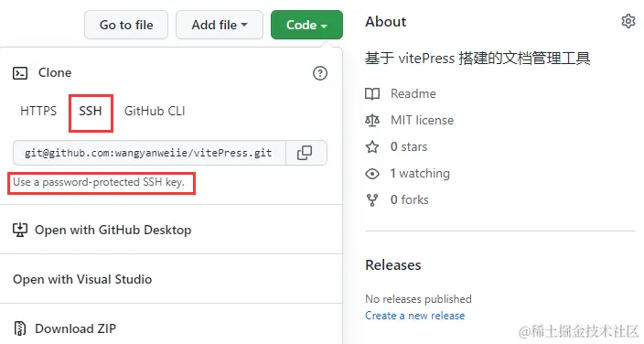Select the SSH clone tab

(91, 111)
